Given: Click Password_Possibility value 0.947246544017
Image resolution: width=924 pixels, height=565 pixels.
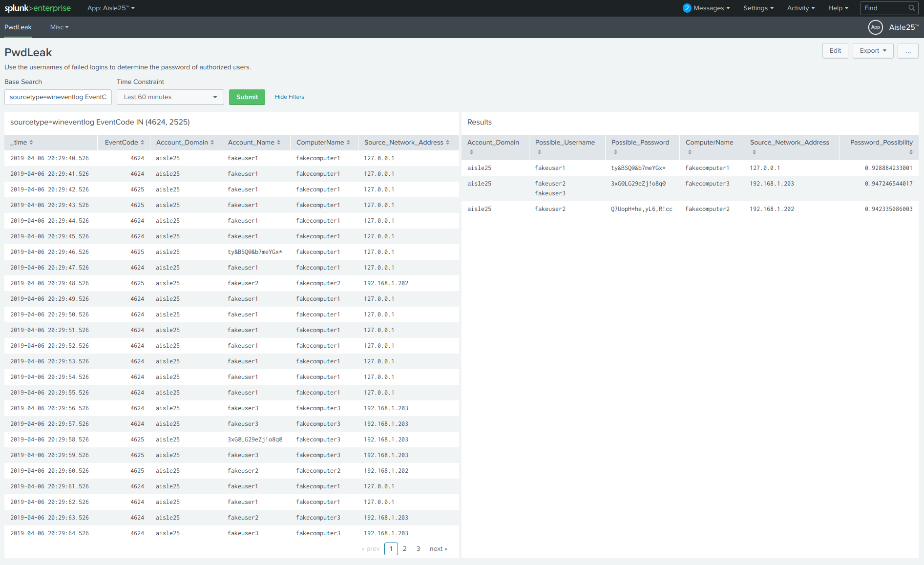Looking at the screenshot, I should [888, 184].
